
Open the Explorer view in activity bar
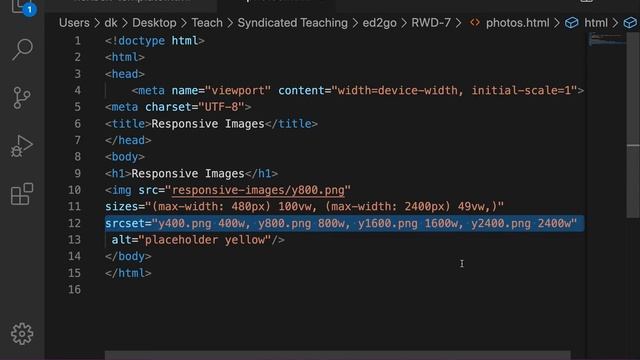tap(22, 7)
